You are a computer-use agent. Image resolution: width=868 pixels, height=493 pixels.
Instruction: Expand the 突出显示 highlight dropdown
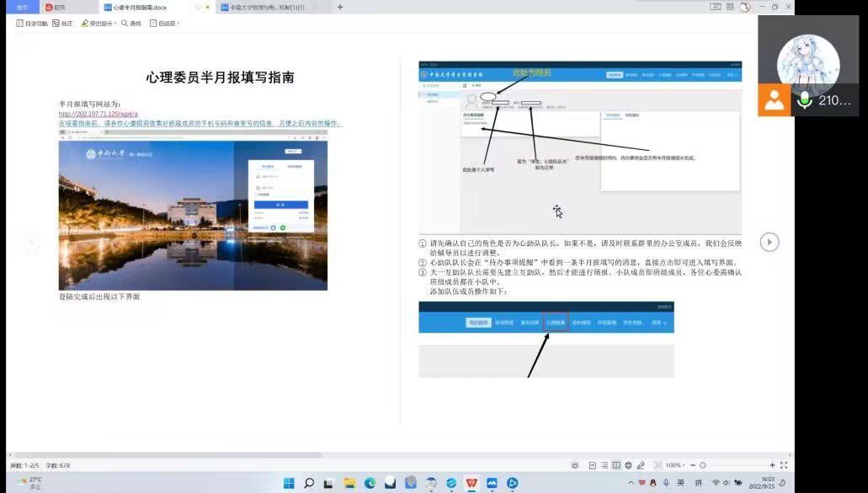coord(99,24)
